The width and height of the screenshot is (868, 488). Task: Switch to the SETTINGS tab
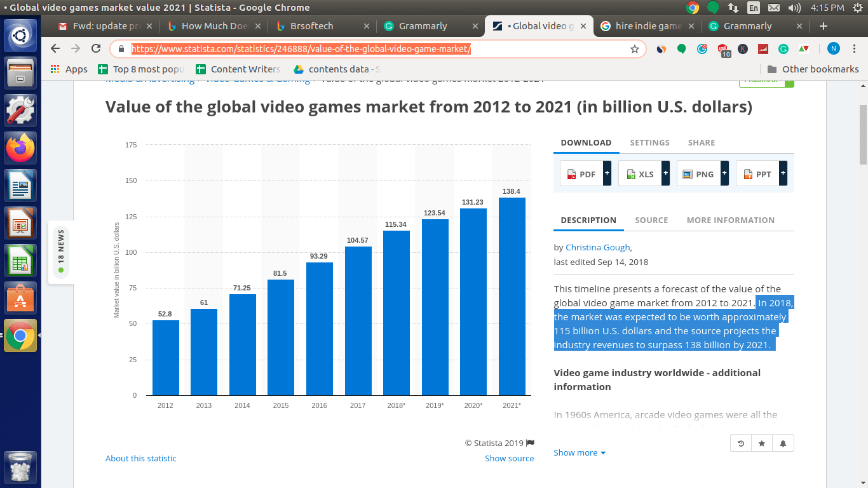click(x=649, y=142)
